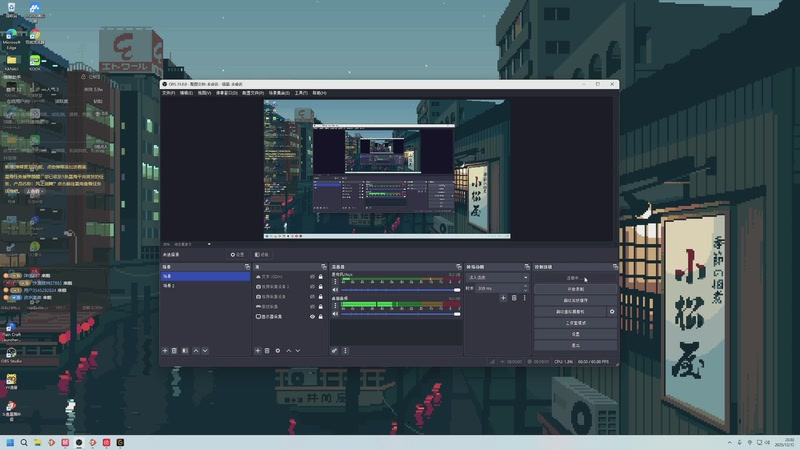Open the 帮助(H) menu
Screen dimensions: 800x450
click(319, 93)
